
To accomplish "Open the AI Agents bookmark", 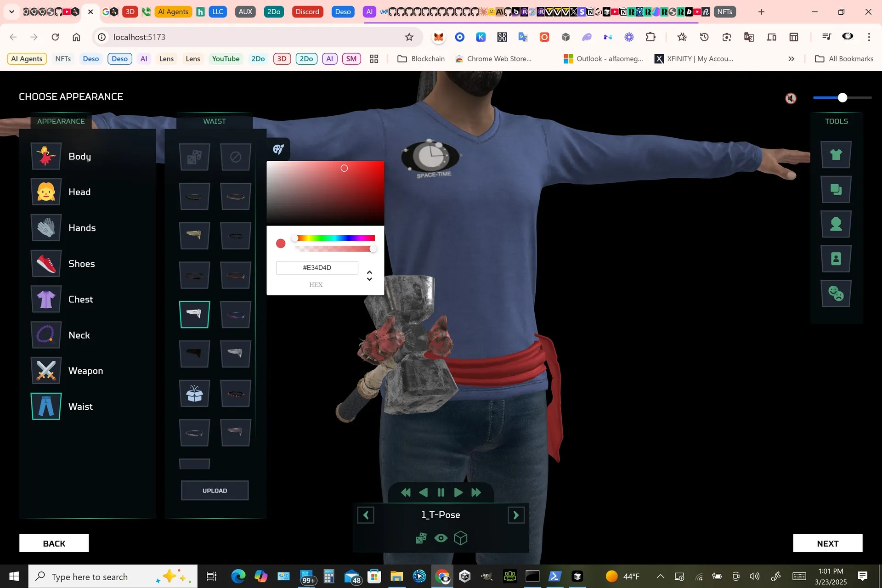I will [27, 59].
